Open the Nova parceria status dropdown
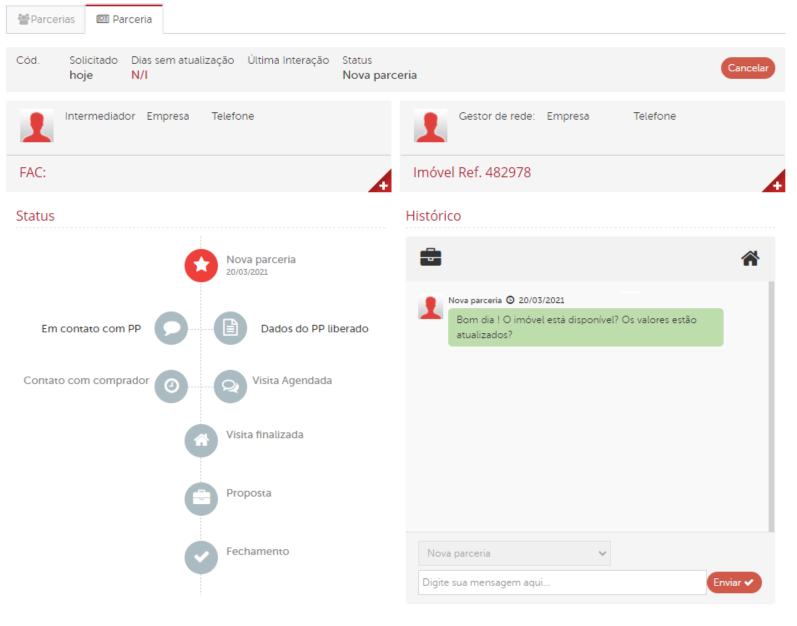The image size is (797, 626). coord(514,553)
